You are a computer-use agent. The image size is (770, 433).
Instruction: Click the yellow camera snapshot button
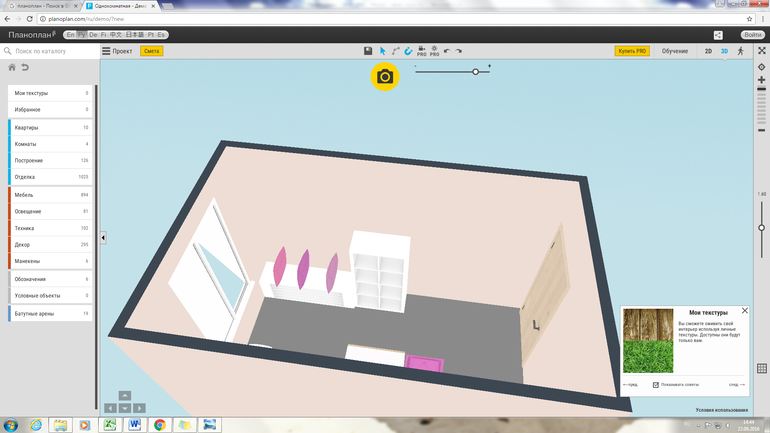click(x=385, y=77)
